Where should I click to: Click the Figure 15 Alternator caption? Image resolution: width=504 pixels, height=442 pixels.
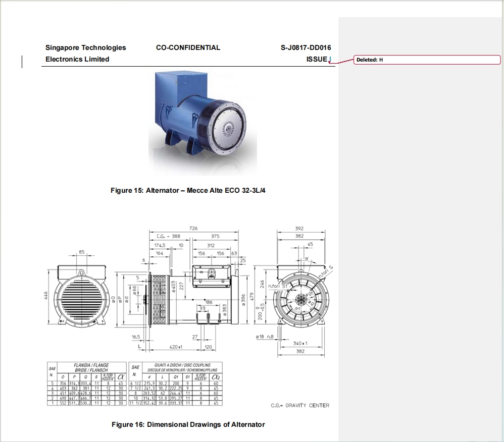tap(188, 190)
